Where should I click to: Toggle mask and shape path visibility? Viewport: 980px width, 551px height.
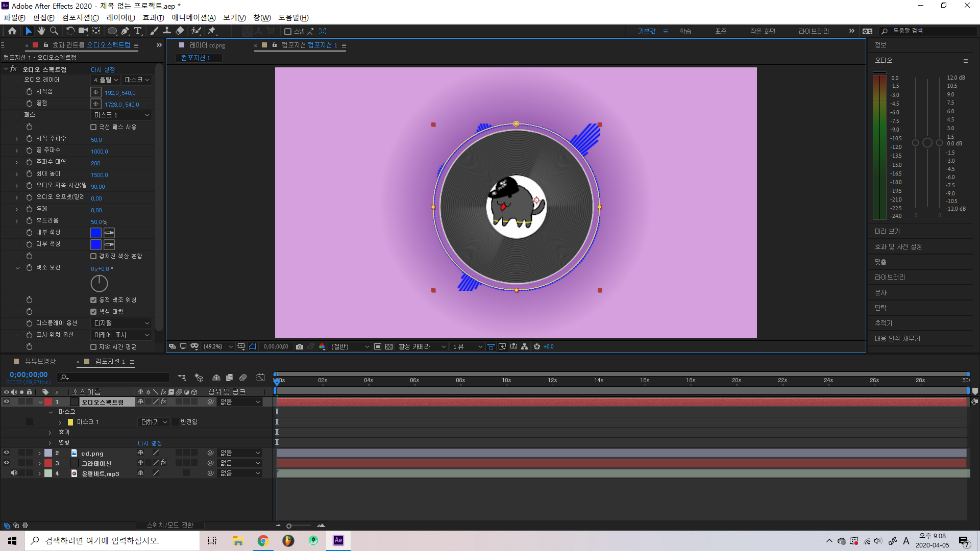pyautogui.click(x=253, y=347)
